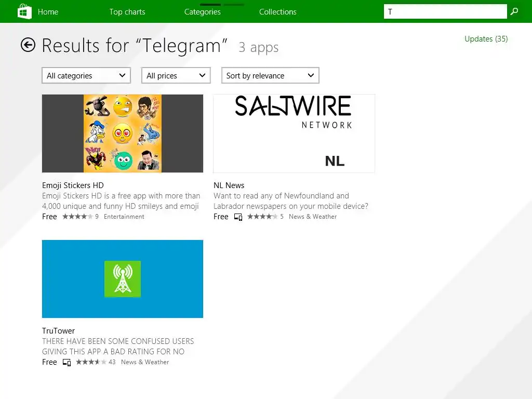Open the Home tab

click(x=48, y=12)
